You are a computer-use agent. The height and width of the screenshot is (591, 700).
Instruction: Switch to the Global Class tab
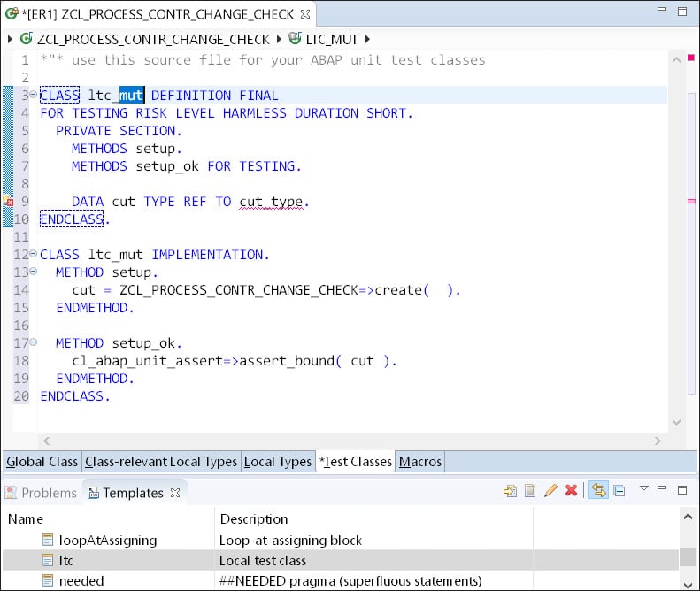tap(42, 462)
